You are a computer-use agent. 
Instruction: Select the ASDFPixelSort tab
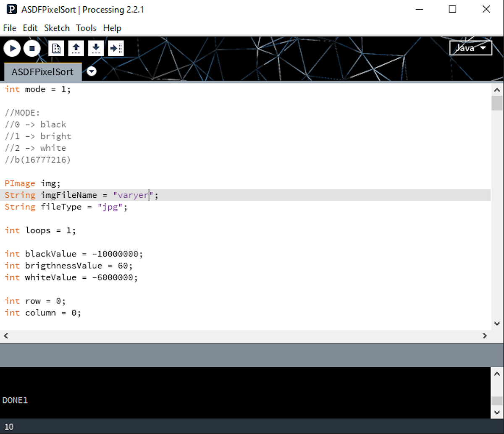[x=42, y=72]
